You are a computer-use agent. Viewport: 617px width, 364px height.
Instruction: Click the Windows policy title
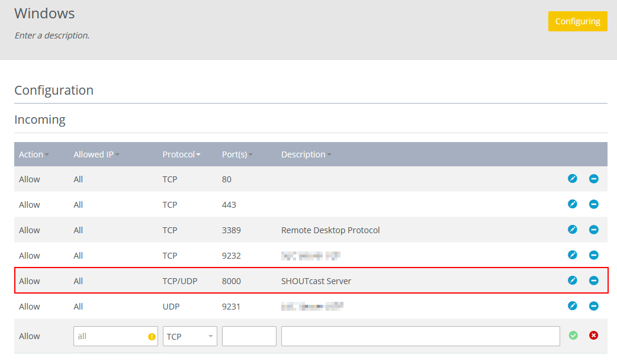pos(44,14)
